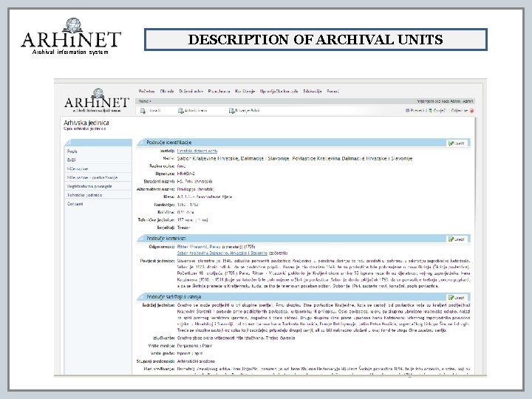Click the slide's large ARHiNET logo
The height and width of the screenshot is (399, 532).
point(71,36)
